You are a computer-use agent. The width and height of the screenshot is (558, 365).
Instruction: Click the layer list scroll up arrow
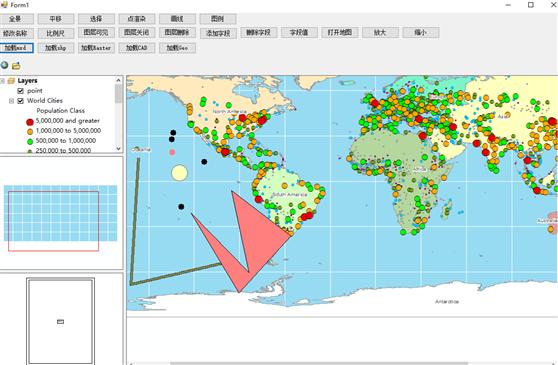[x=119, y=80]
